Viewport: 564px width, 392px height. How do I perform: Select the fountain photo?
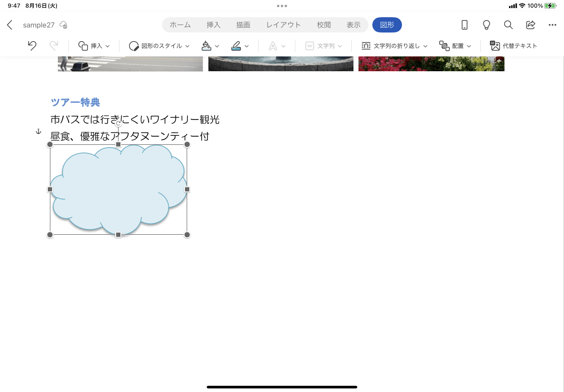point(281,64)
